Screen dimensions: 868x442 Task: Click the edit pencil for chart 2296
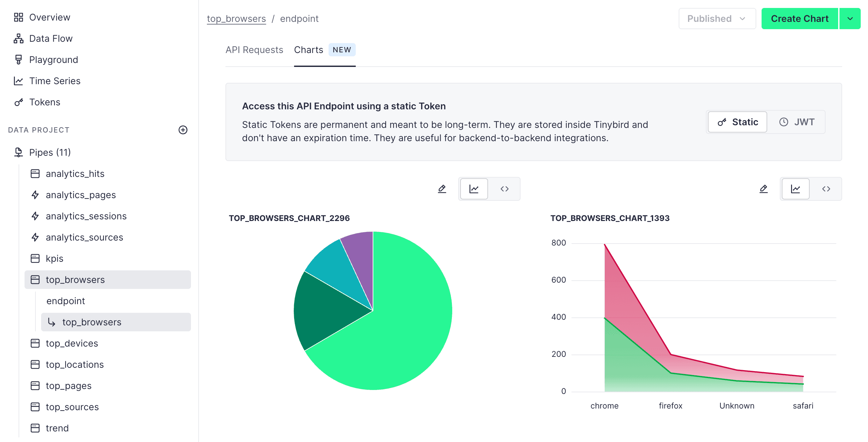[x=442, y=189]
